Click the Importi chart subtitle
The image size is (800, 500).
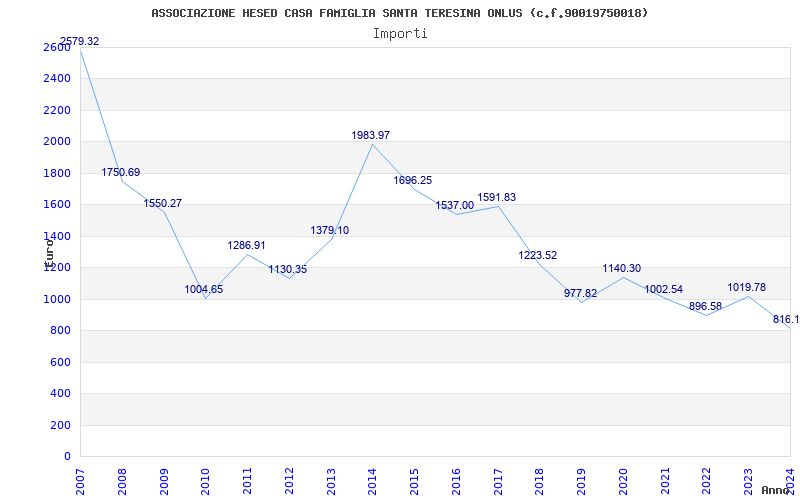click(400, 33)
